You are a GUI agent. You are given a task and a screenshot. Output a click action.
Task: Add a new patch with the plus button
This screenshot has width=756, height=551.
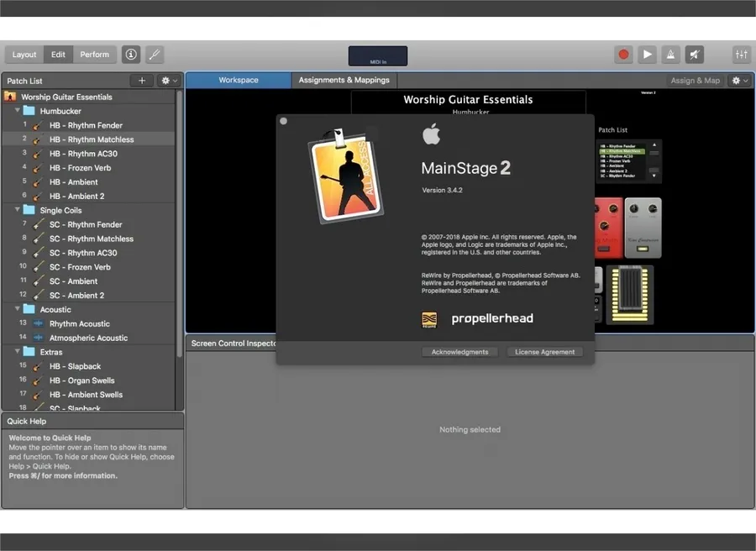[x=142, y=81]
